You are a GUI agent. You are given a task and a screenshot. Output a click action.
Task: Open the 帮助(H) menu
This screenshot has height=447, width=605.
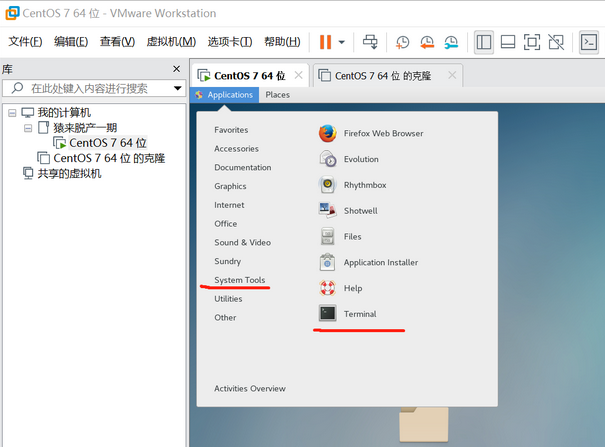click(x=282, y=42)
